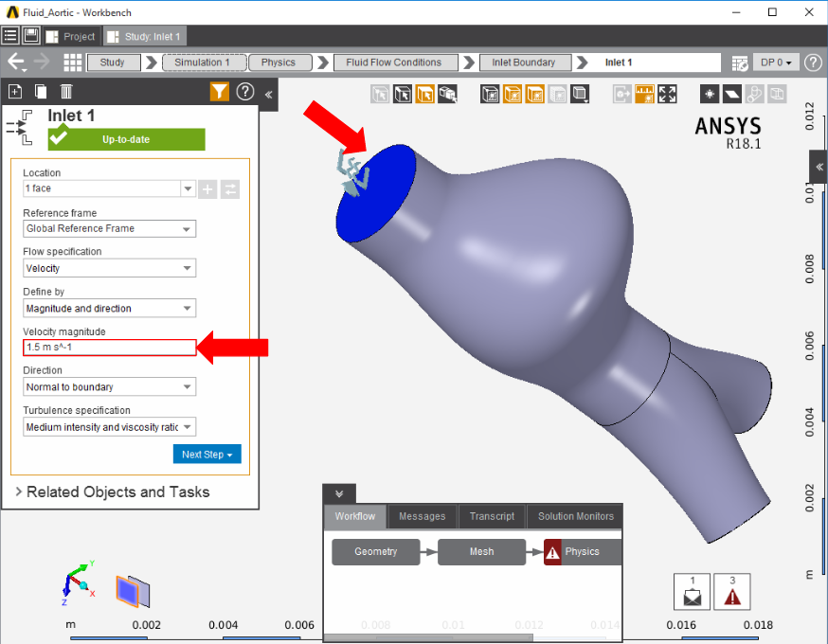
Task: Toggle vertex selection mode
Action: coord(380,95)
